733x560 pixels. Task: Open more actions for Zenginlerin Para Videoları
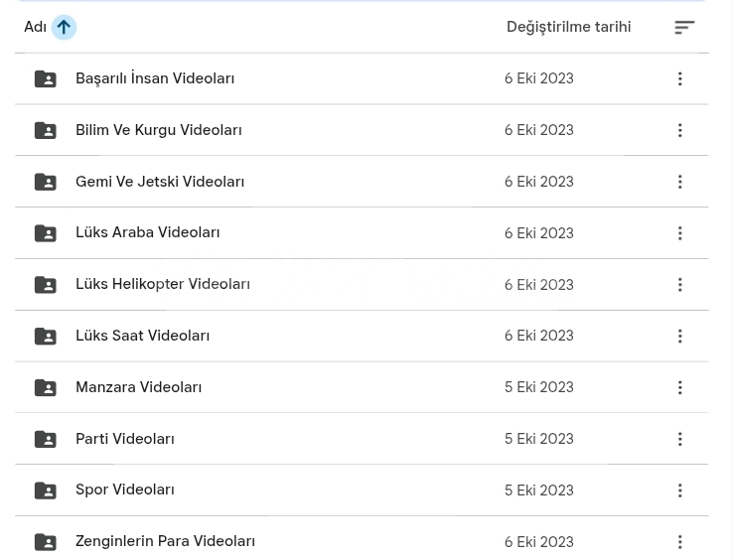click(x=679, y=542)
